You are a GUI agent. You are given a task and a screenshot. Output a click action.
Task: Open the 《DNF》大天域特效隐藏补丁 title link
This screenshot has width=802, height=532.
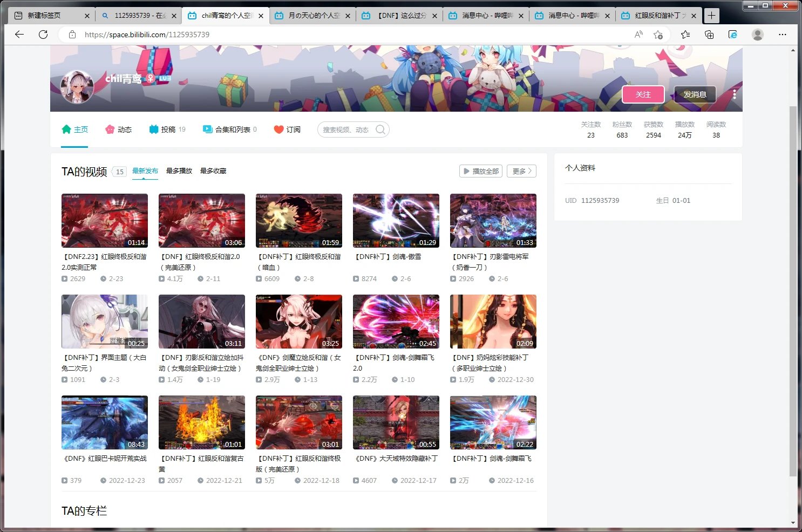pos(396,459)
